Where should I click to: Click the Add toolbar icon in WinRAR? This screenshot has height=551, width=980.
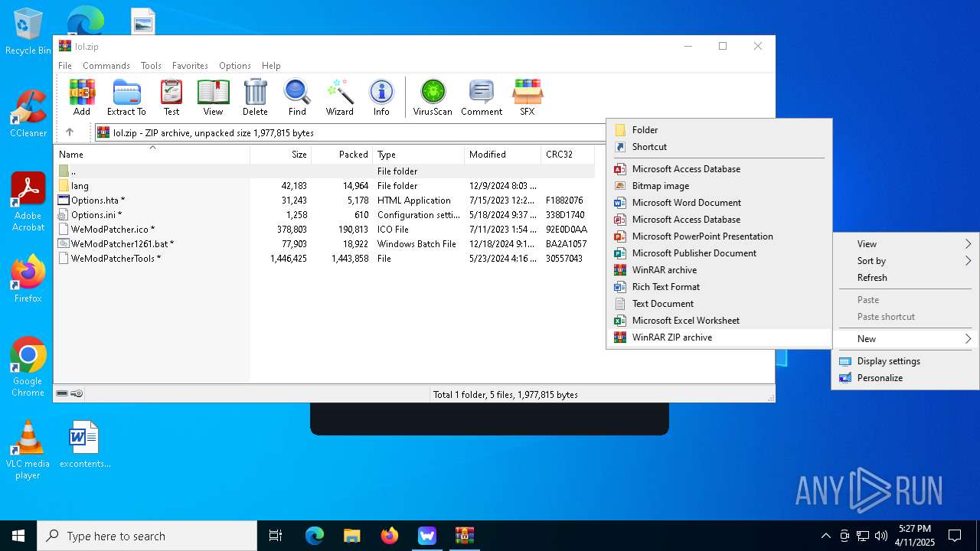pyautogui.click(x=82, y=97)
